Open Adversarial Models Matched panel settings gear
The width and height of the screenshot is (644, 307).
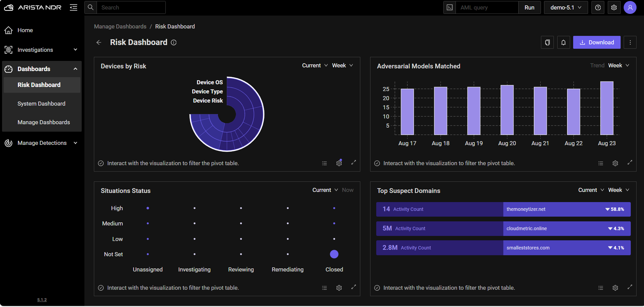pos(615,163)
